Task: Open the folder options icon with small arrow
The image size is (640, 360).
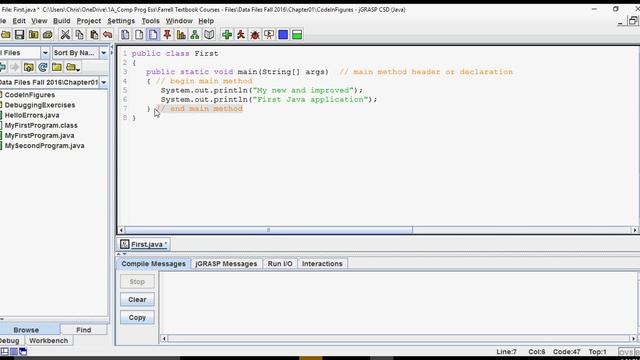Action: coord(72,67)
